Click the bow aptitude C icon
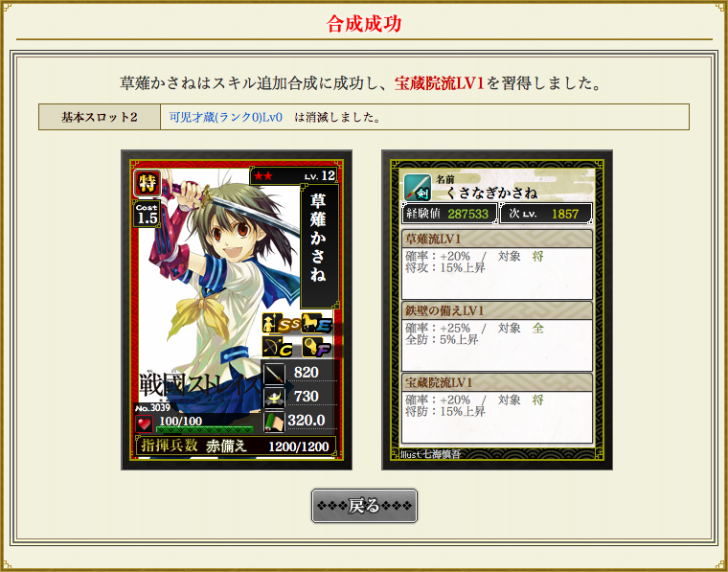Image resolution: width=728 pixels, height=572 pixels. point(278,346)
